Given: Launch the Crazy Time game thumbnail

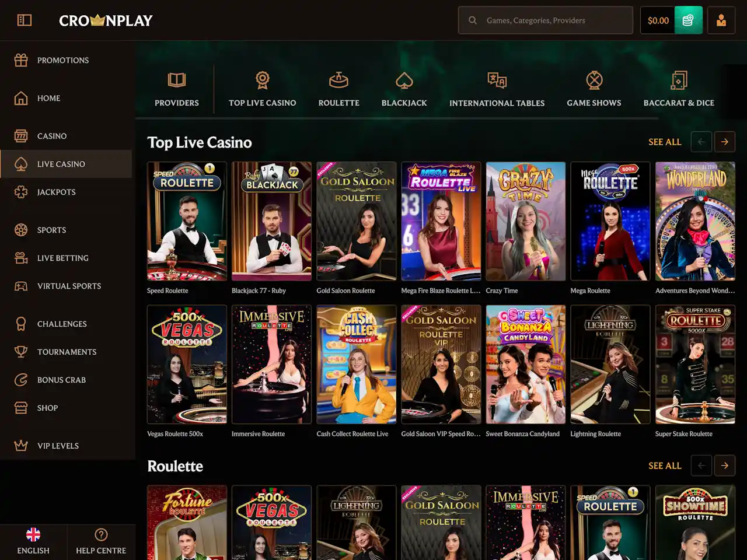Looking at the screenshot, I should coord(525,222).
